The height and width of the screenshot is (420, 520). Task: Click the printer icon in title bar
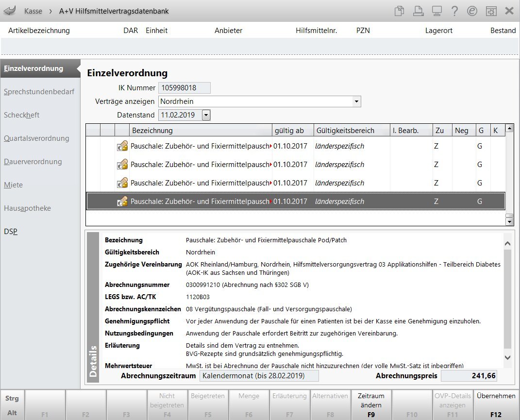point(418,11)
